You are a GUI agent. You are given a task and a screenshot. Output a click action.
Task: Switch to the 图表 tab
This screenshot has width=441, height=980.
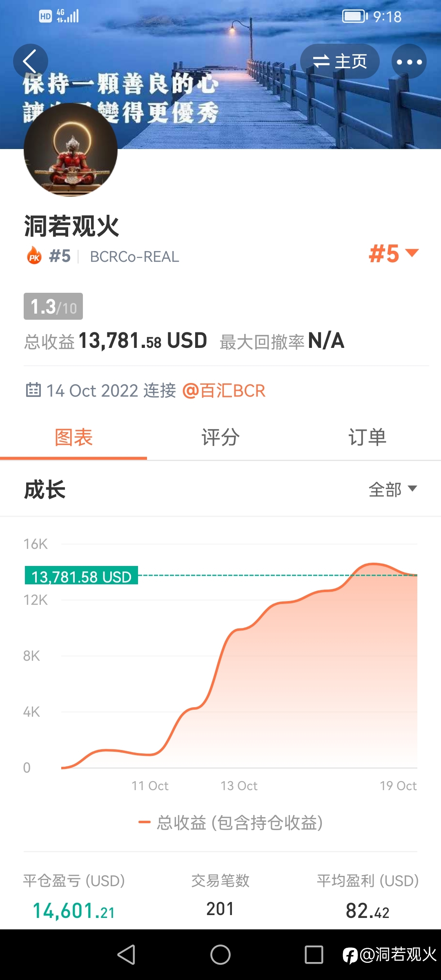[x=73, y=438]
